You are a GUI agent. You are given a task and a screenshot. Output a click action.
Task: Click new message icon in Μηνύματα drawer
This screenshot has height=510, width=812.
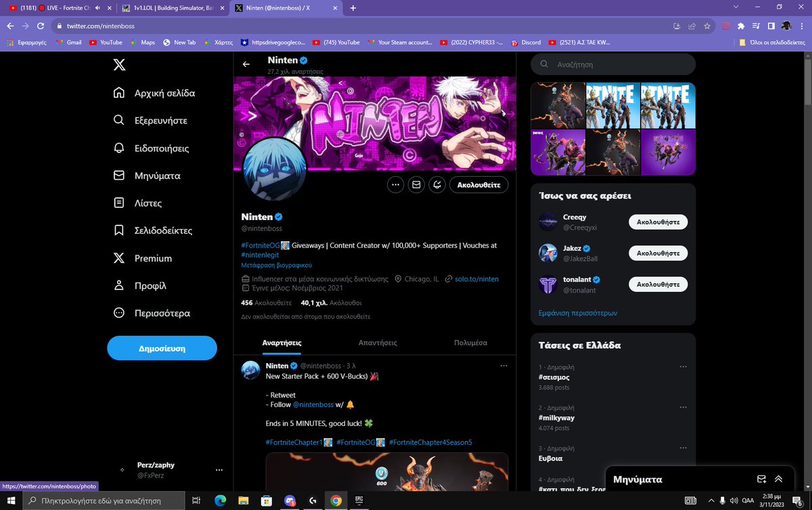click(761, 479)
